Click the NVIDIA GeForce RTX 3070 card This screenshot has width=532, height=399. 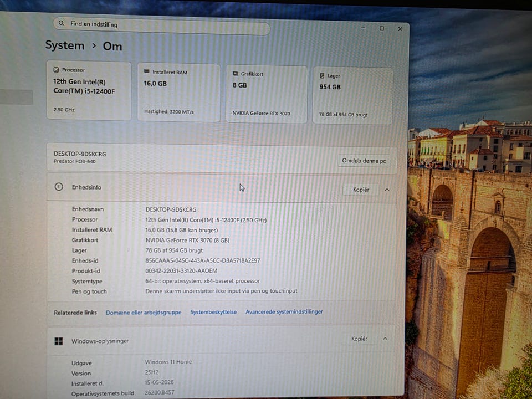267,94
